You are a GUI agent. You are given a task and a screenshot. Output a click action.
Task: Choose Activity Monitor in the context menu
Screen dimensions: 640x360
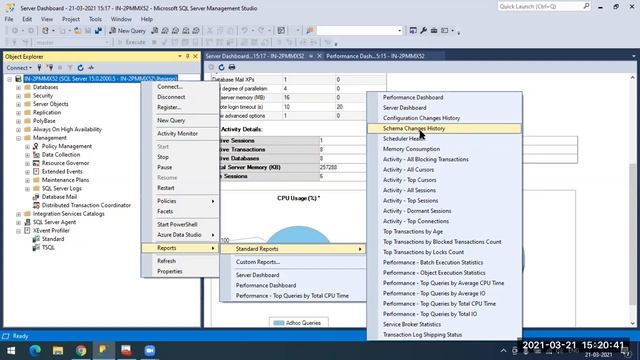coord(180,133)
